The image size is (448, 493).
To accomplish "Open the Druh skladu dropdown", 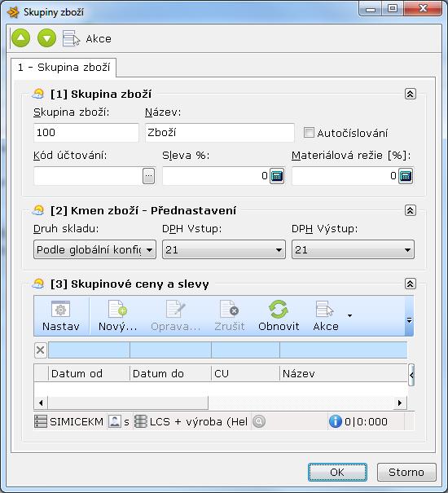I will [x=94, y=249].
